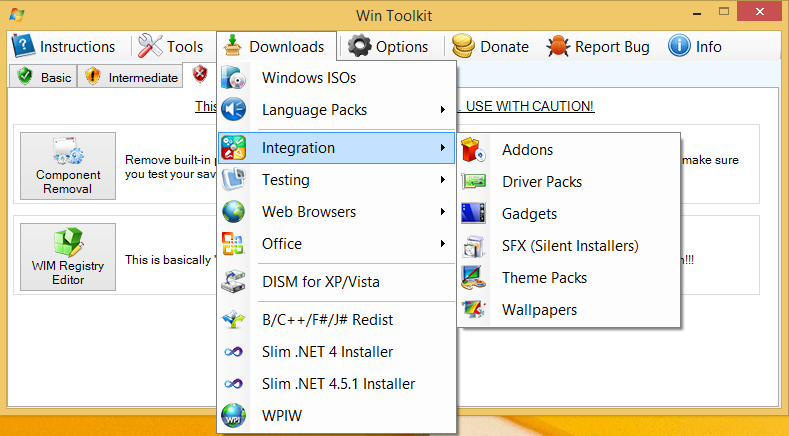Screen dimensions: 789x436
Task: Click the Windows ISOs disc icon
Action: [x=233, y=78]
